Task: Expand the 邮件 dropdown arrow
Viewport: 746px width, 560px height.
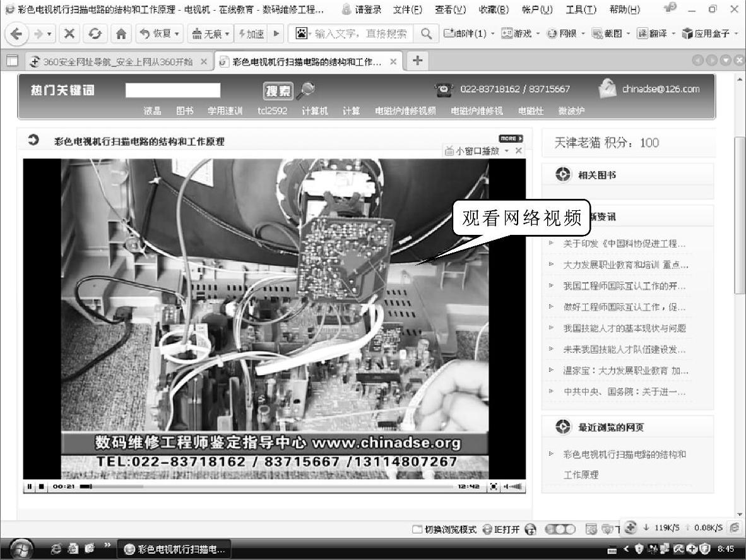Action: pos(492,34)
